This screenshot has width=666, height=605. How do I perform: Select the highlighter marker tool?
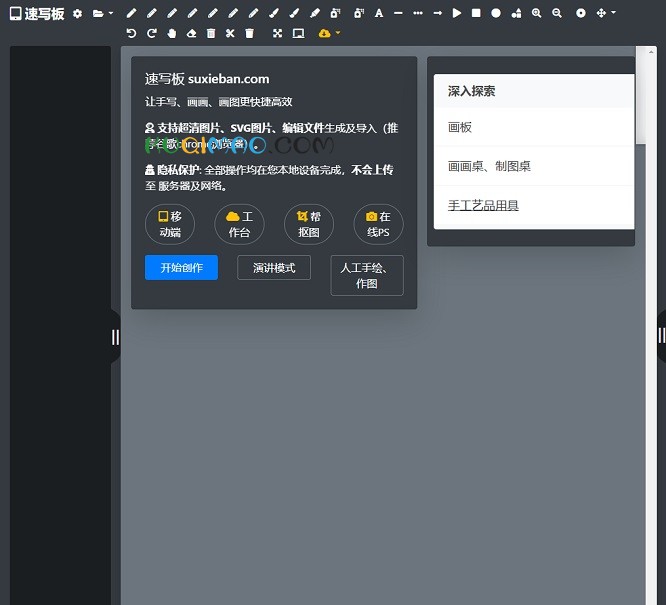315,14
